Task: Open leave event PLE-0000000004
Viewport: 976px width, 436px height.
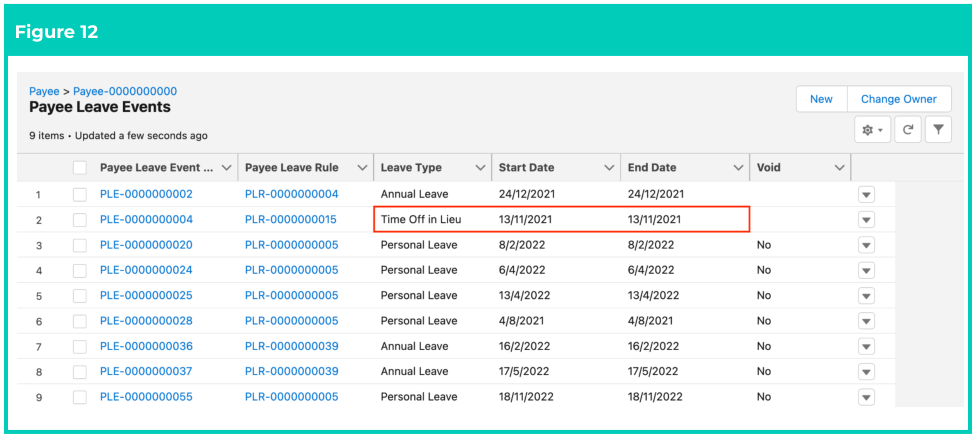Action: point(146,220)
